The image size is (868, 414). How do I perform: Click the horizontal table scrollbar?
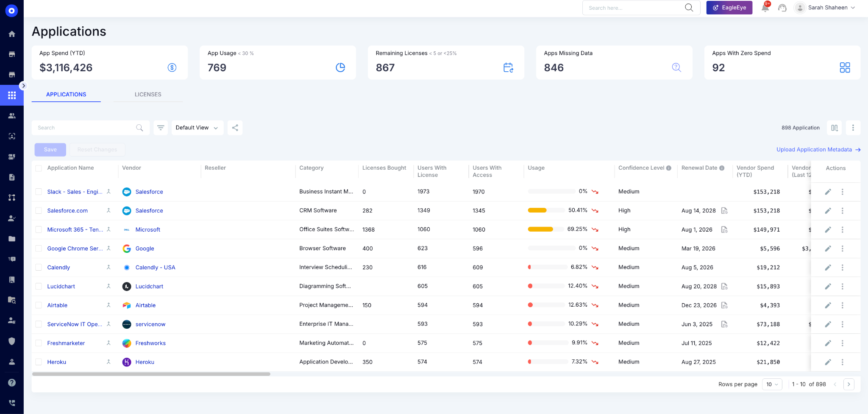(151, 374)
